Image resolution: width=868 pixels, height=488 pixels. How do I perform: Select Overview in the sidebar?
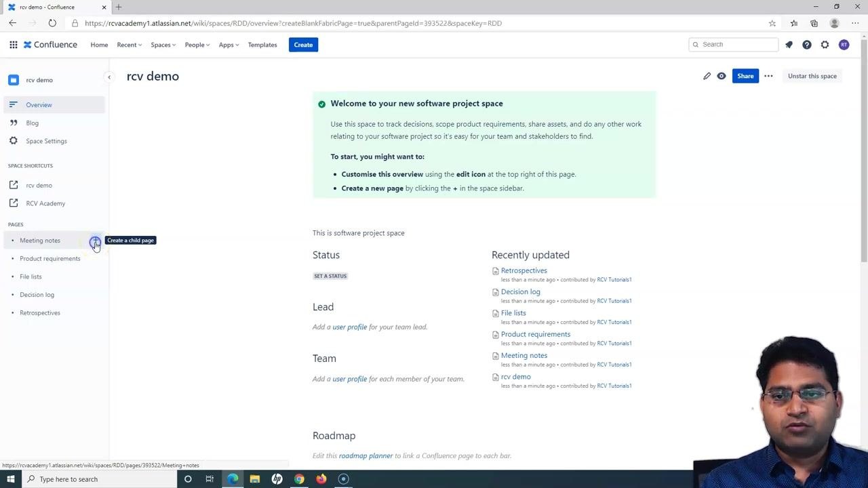click(x=54, y=105)
